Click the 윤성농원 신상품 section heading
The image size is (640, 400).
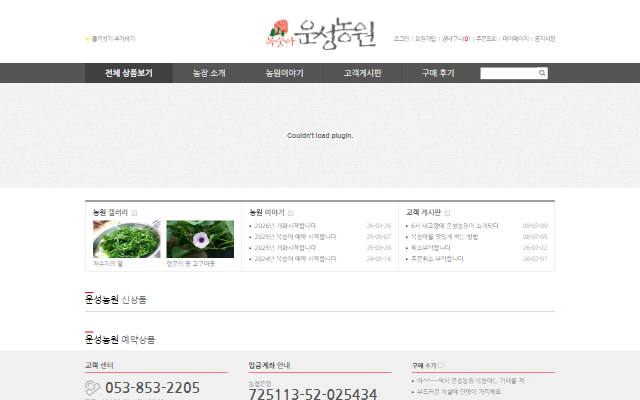coord(116,300)
